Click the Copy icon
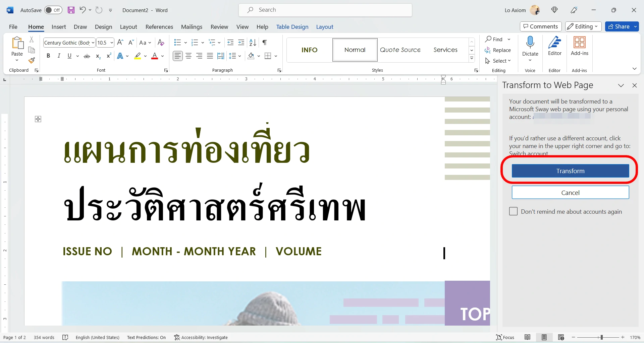This screenshot has height=343, width=644. click(x=32, y=50)
